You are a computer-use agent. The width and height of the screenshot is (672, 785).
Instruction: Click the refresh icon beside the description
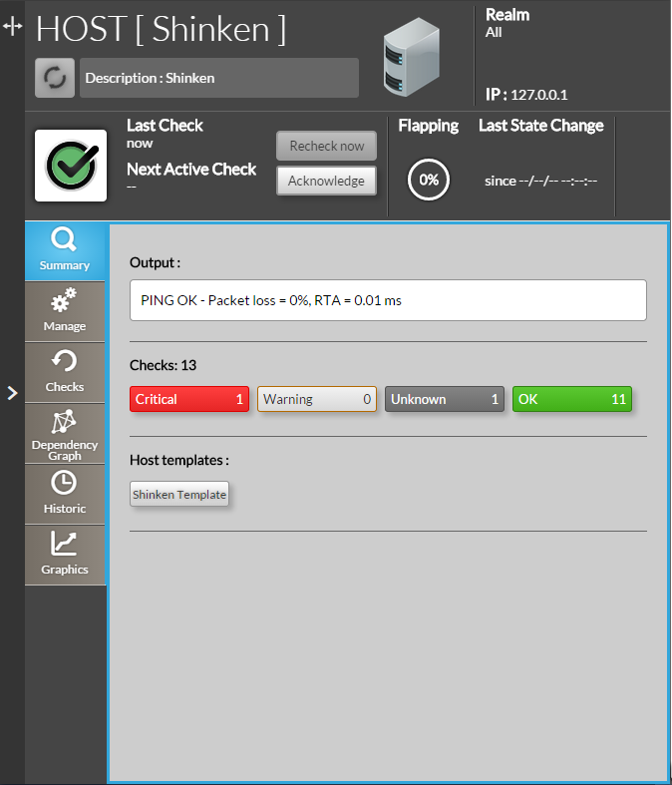click(55, 78)
